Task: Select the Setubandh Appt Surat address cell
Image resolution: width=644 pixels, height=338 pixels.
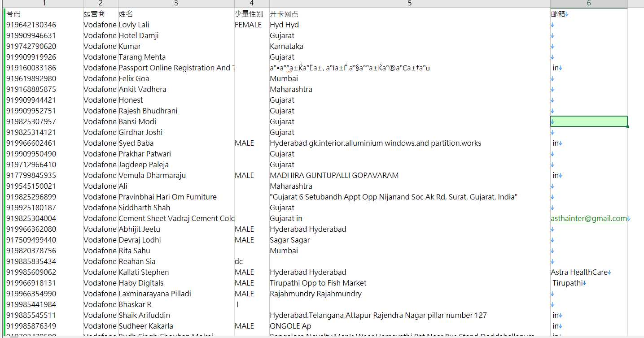Action: tap(410, 197)
